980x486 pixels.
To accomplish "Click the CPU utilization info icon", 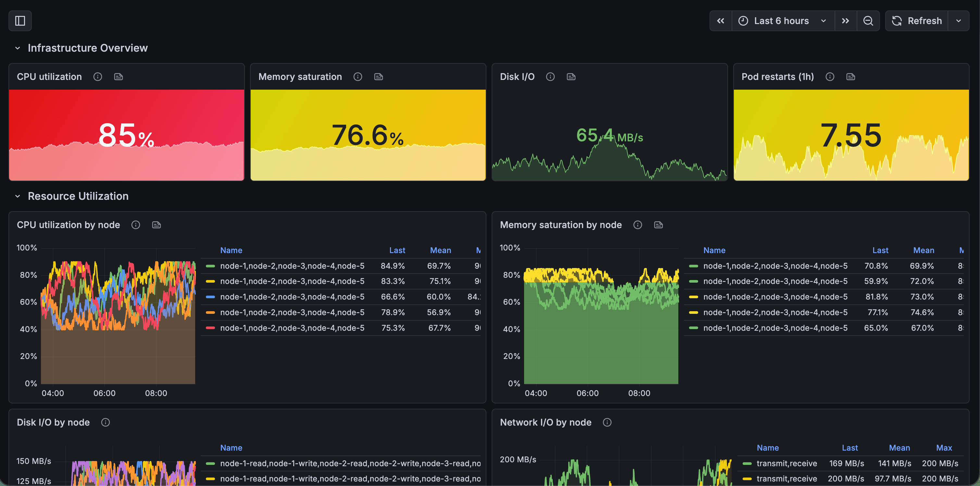I will tap(98, 77).
